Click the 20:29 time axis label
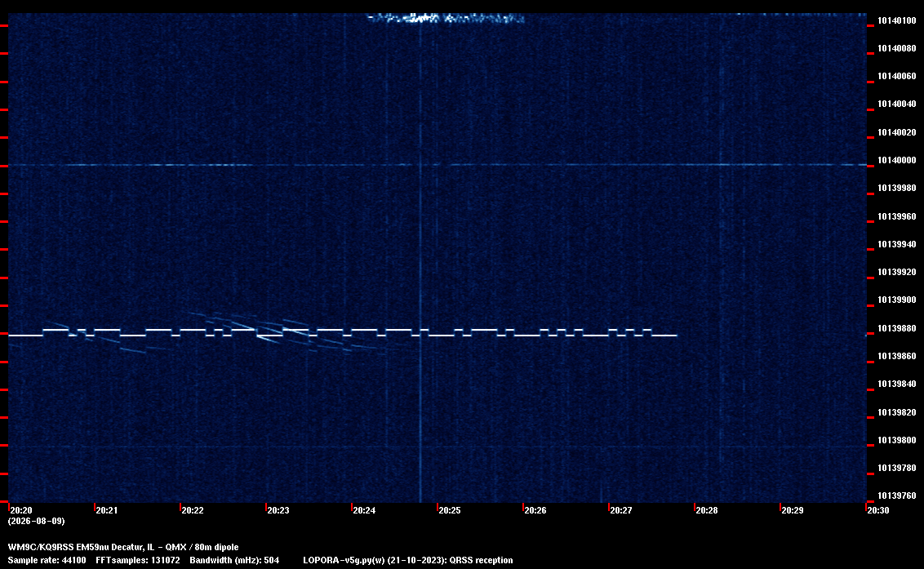Screen dimensions: 924x569 793,510
